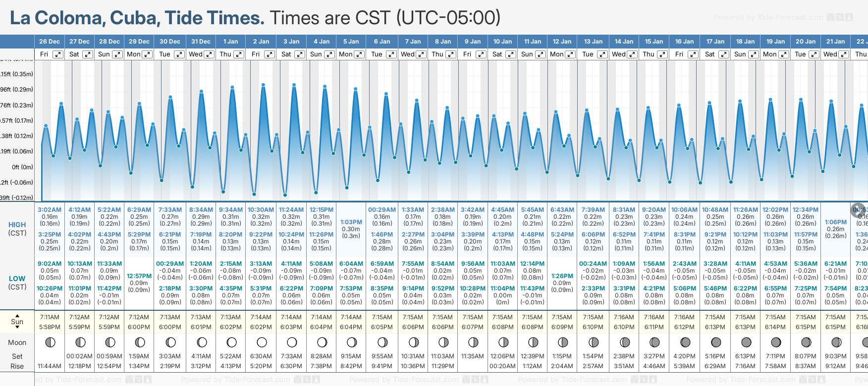
Task: Expand the Wed 21 Jan column
Action: click(843, 54)
